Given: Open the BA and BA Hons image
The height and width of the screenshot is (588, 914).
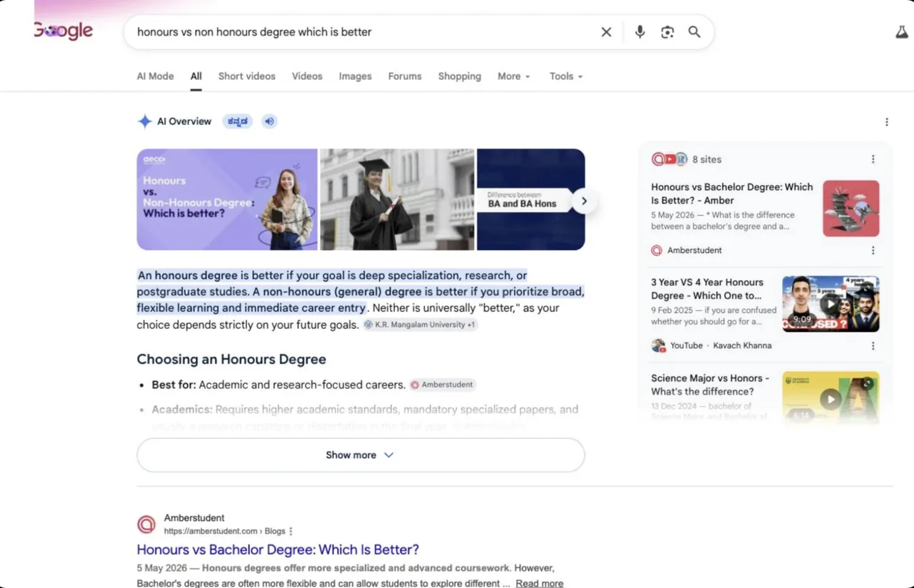Looking at the screenshot, I should 531,200.
